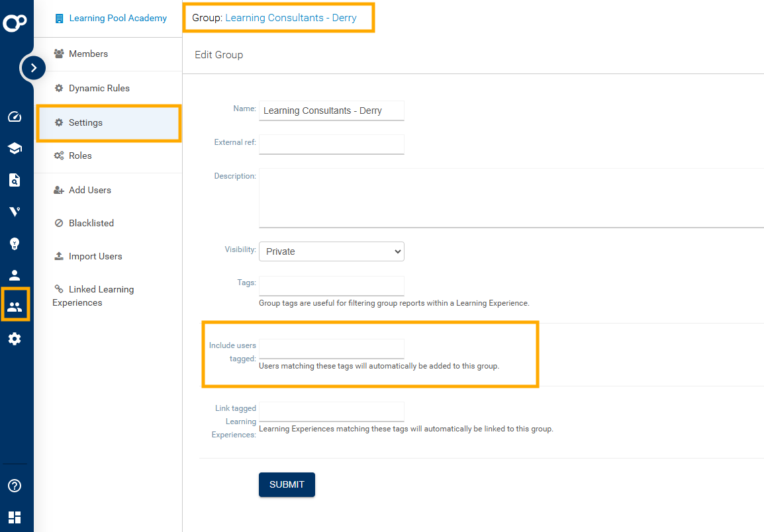
Task: Click the Learning Pool Academy link
Action: click(x=118, y=18)
